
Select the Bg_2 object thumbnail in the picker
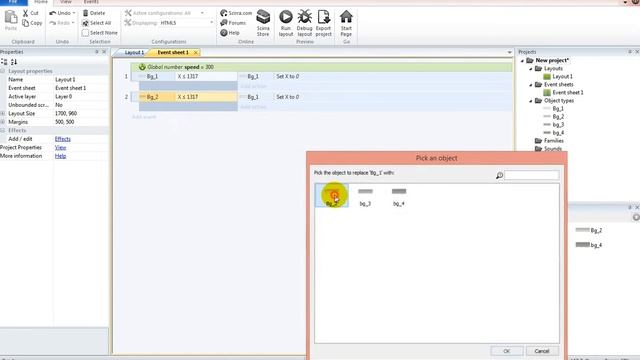pos(332,196)
